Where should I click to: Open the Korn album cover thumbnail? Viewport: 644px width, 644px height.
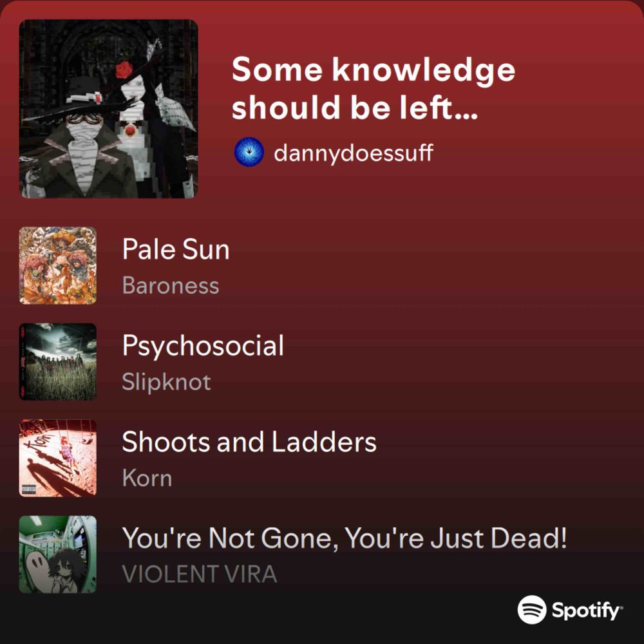(x=58, y=458)
